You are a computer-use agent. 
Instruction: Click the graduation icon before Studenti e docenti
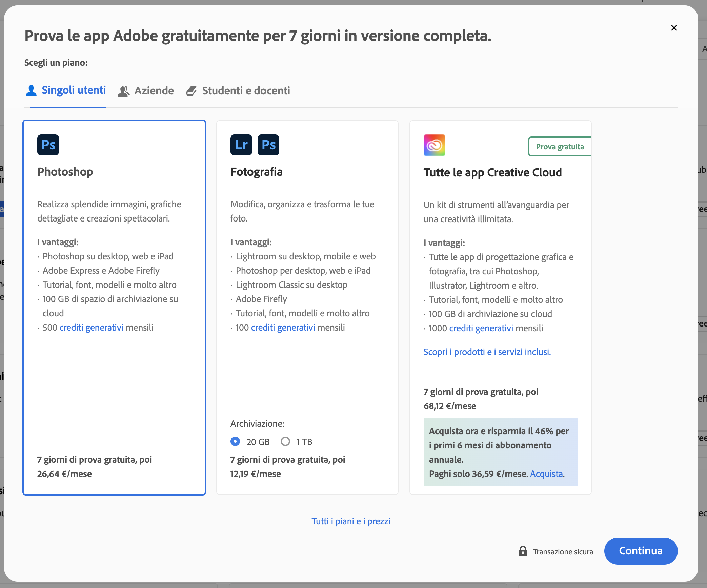tap(191, 91)
